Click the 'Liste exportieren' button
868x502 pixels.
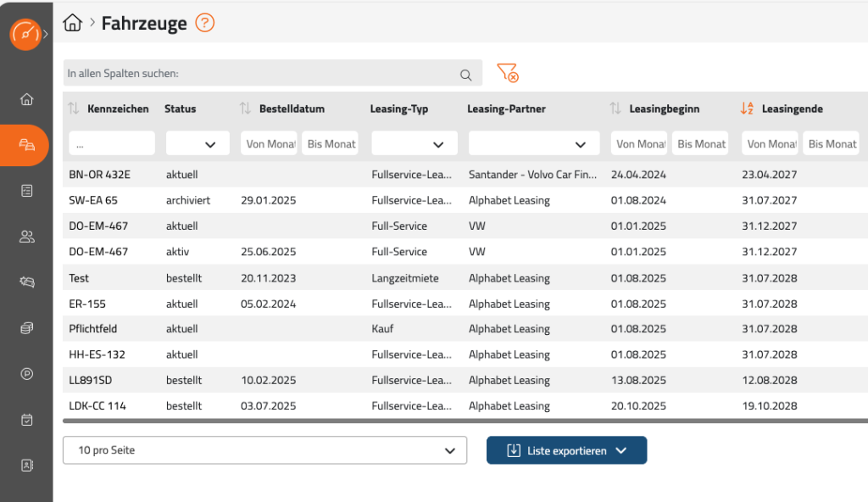(x=566, y=450)
